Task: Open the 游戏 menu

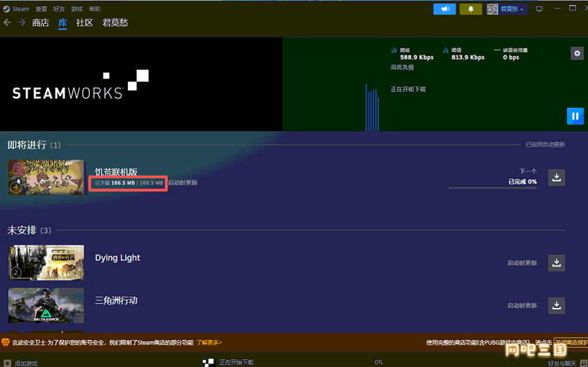Action: coord(77,9)
